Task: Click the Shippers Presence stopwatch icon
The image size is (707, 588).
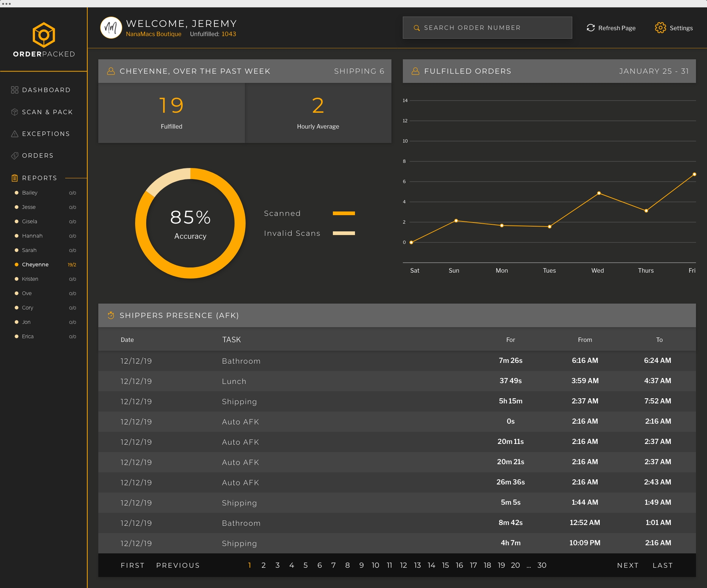Action: tap(111, 315)
